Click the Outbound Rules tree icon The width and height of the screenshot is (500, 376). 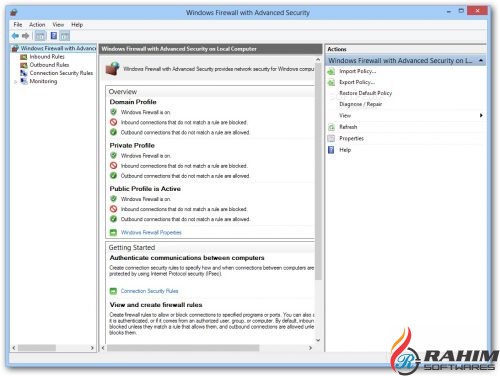click(x=24, y=65)
